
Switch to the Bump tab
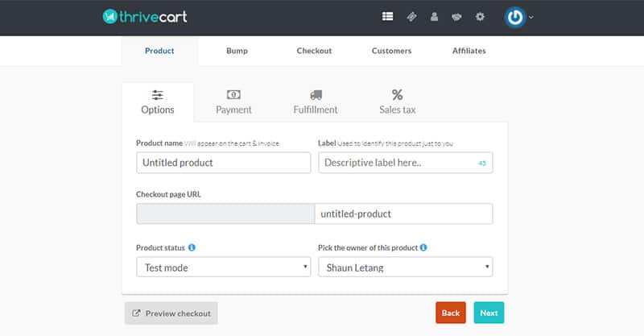point(237,51)
